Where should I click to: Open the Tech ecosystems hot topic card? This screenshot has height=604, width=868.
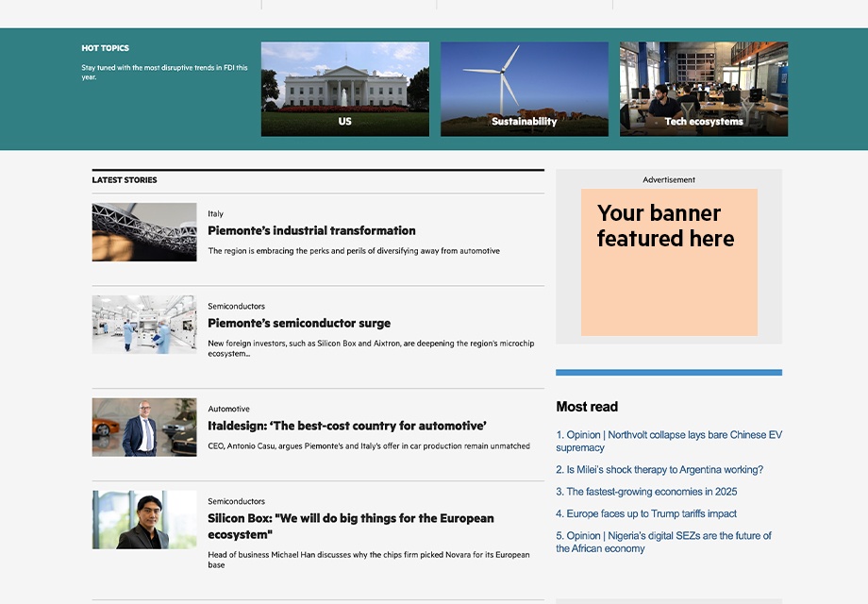pyautogui.click(x=703, y=88)
